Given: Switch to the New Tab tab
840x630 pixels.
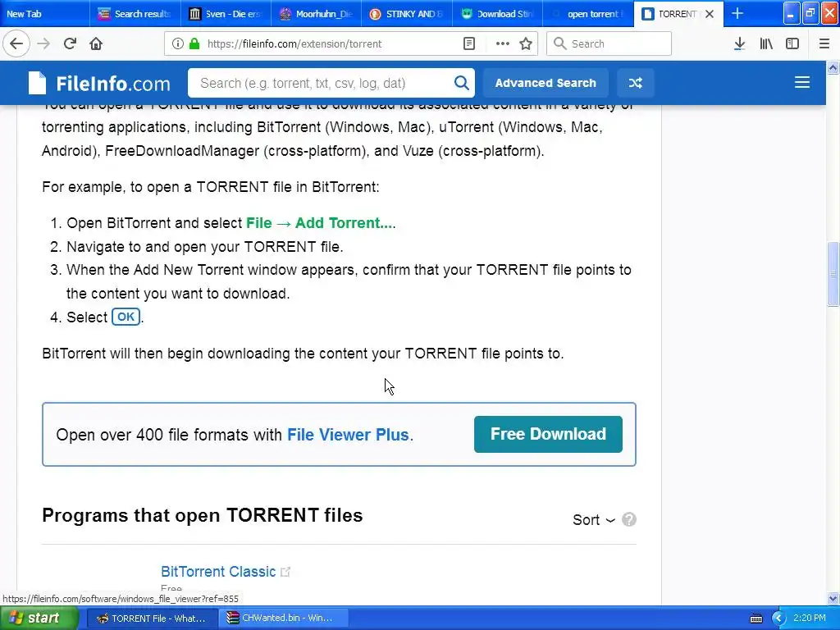Looking at the screenshot, I should 44,14.
